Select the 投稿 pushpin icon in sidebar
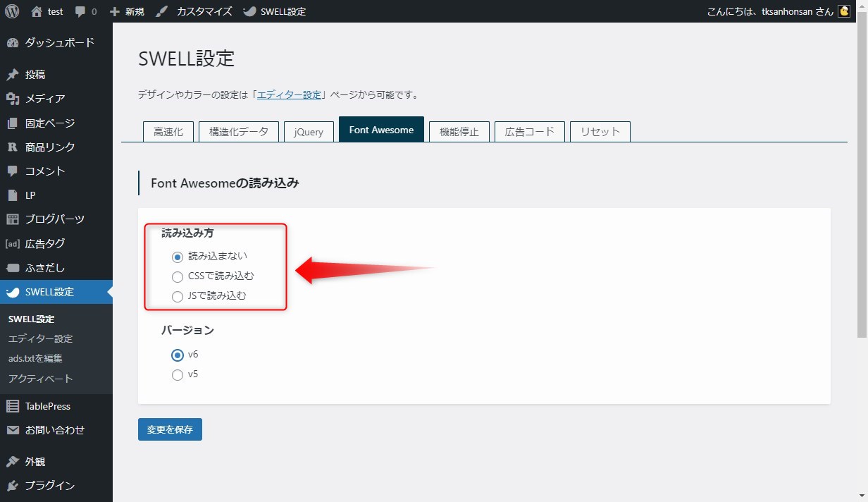The image size is (868, 502). pos(14,74)
